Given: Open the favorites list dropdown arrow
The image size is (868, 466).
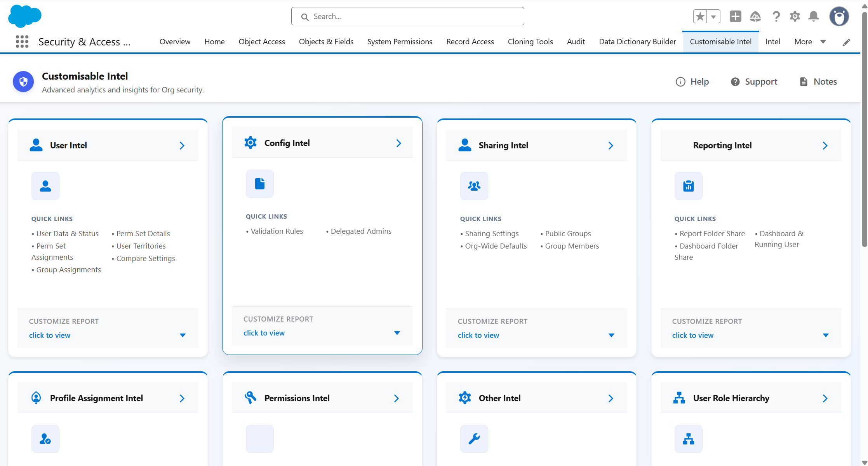Looking at the screenshot, I should tap(713, 16).
